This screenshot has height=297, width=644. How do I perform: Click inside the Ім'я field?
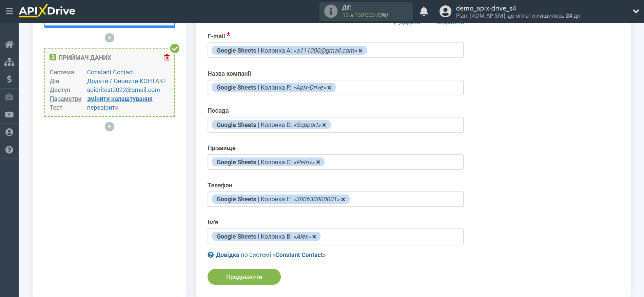click(x=336, y=237)
